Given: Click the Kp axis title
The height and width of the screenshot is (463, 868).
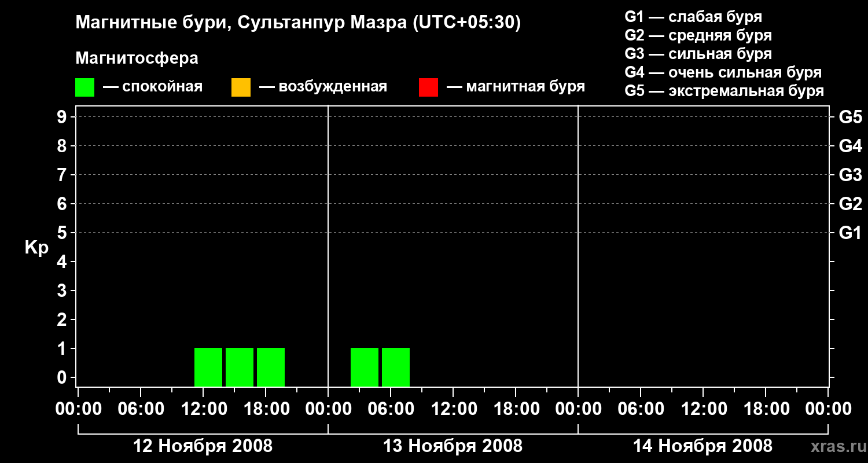Looking at the screenshot, I should coord(36,248).
